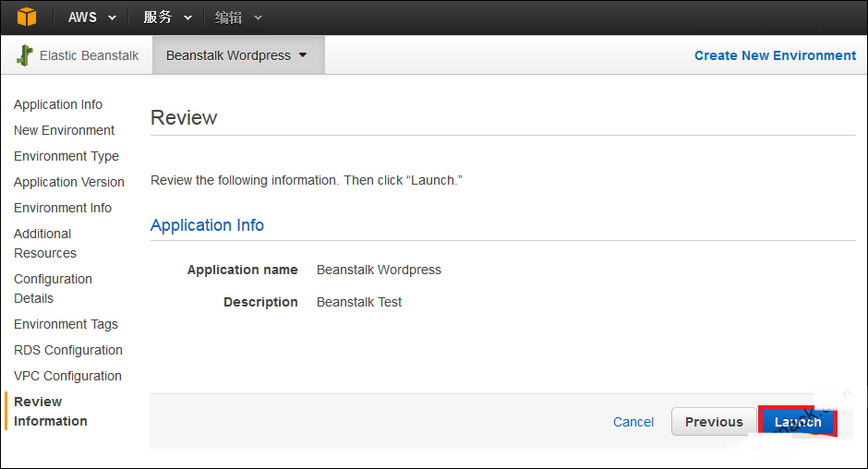
Task: Select Environment Tags in sidebar
Action: 66,324
